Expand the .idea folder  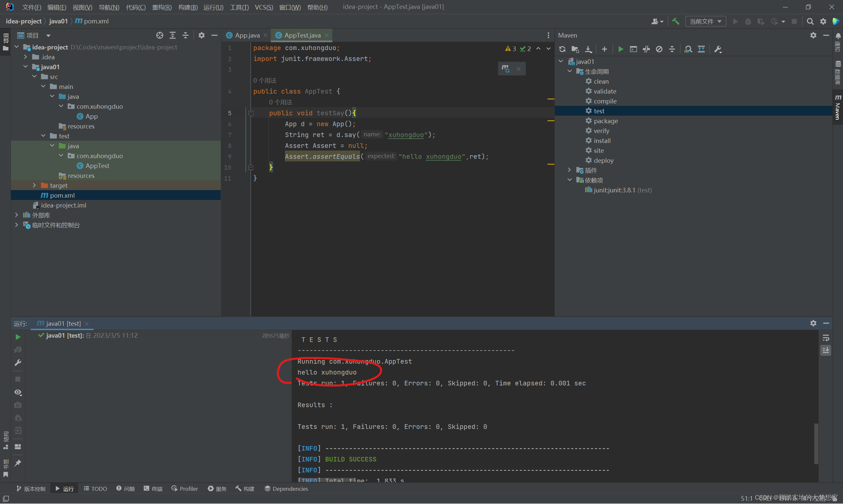[x=25, y=57]
